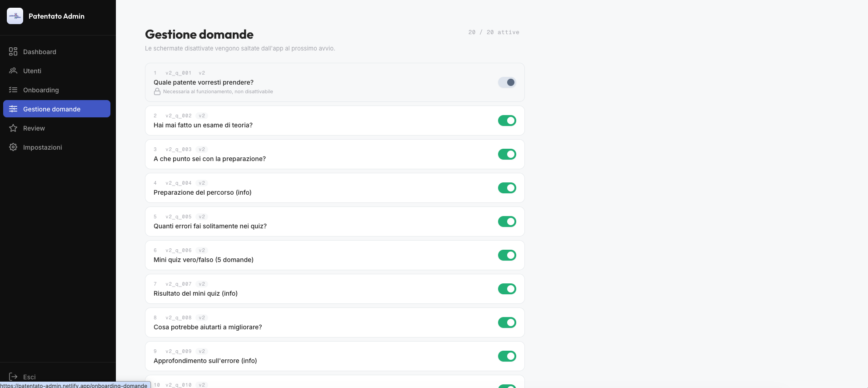
Task: Click the Esci logout button
Action: [57, 377]
